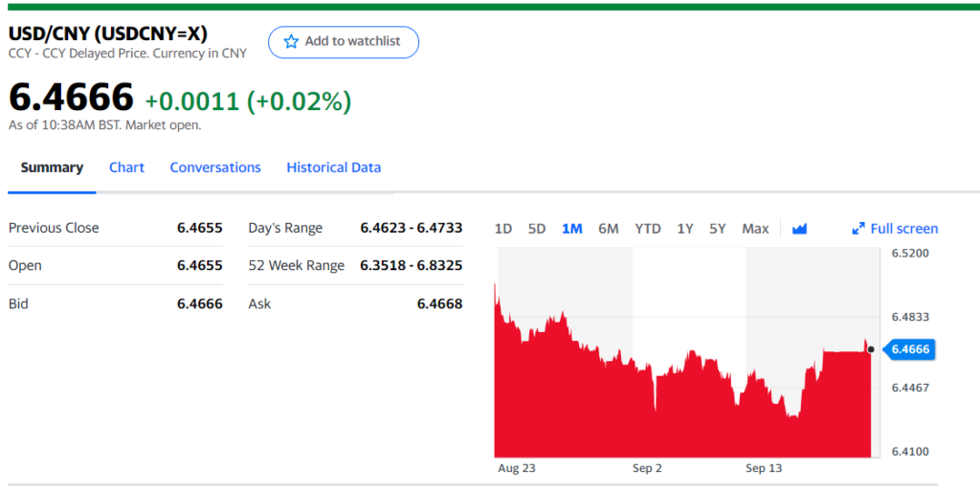Click the Full screen expand arrows icon
The width and height of the screenshot is (980, 493).
(x=858, y=229)
